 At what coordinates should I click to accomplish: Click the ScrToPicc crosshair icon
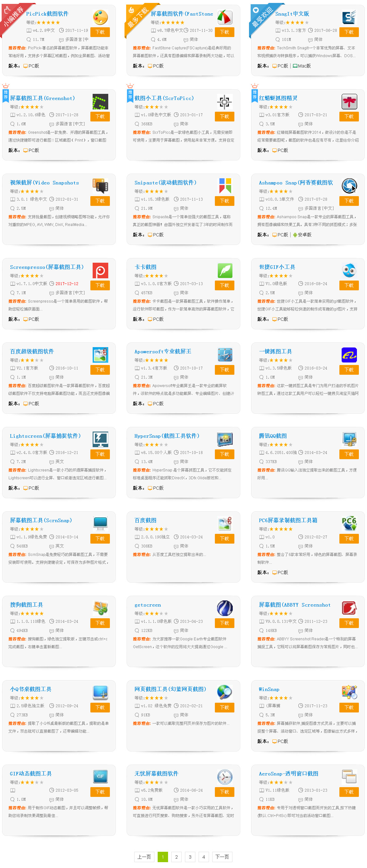tap(225, 102)
